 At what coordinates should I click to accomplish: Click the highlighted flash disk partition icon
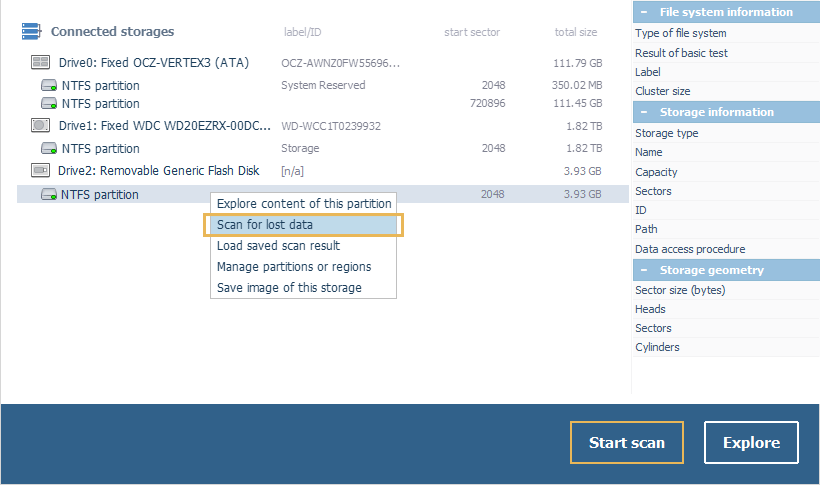pos(49,195)
